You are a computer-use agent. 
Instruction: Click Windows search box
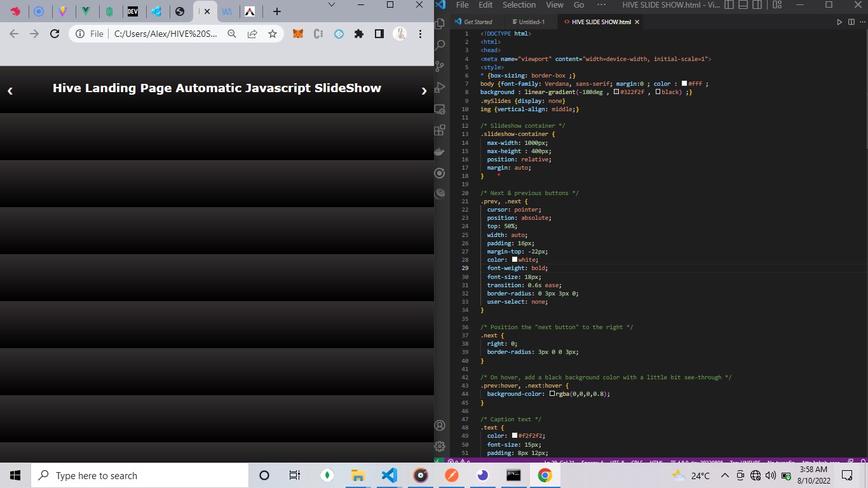pos(139,475)
